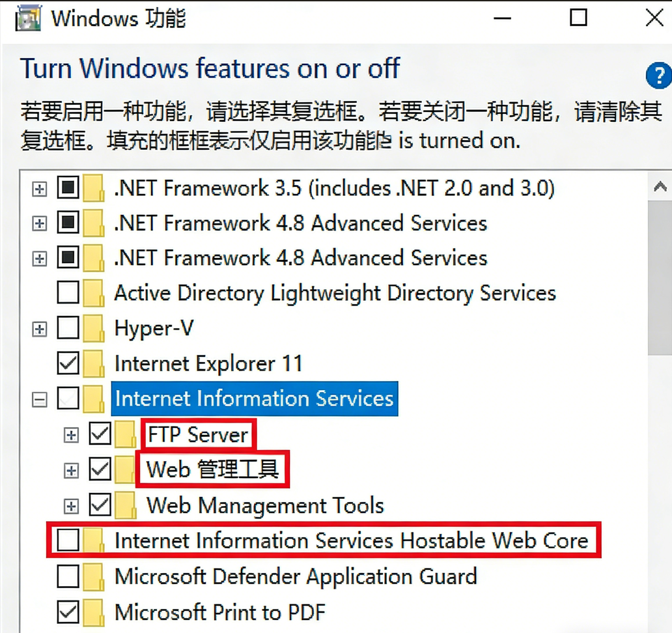Click the FTP Server folder icon
Viewport: 672px width, 633px height.
[125, 434]
